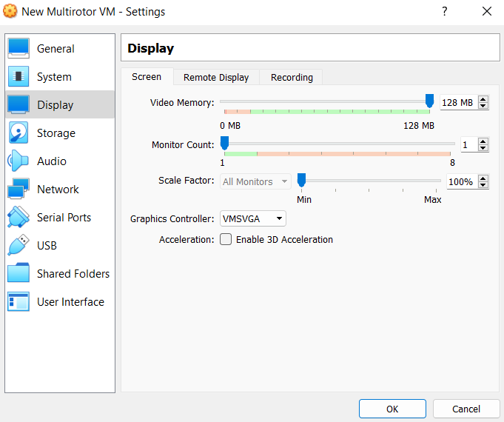Increase Video Memory with up arrow
504x422 pixels.
[x=483, y=99]
